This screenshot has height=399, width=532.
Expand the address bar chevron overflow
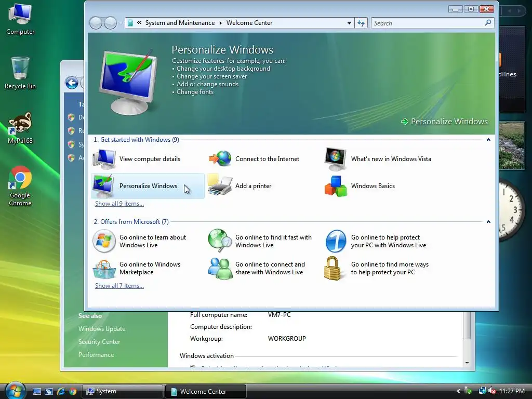[139, 23]
